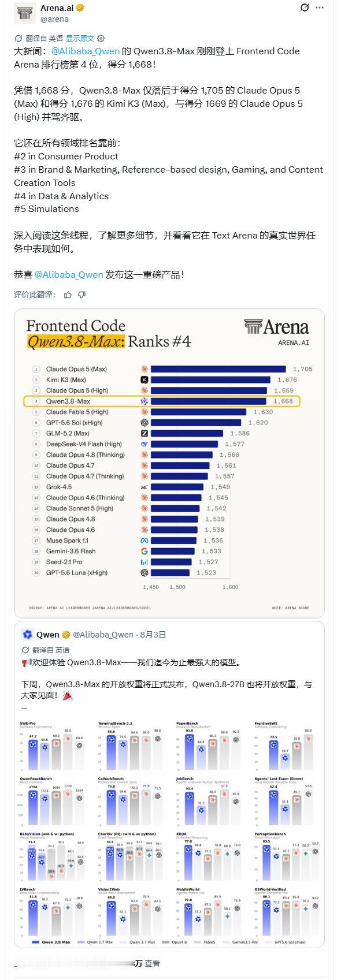Viewport: 341px width, 980px height.
Task: Click the Arena.ai display name
Action: click(57, 8)
